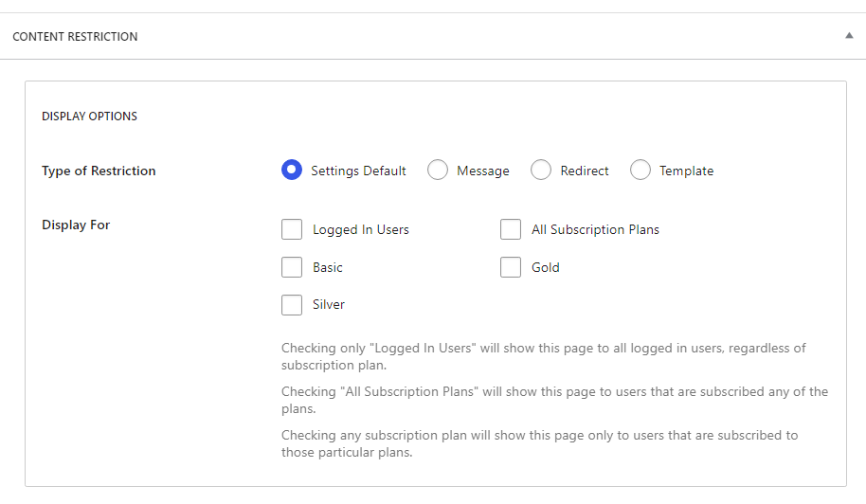Click help text 'Checking any subscription plan'
Image resolution: width=866 pixels, height=504 pixels.
point(540,443)
